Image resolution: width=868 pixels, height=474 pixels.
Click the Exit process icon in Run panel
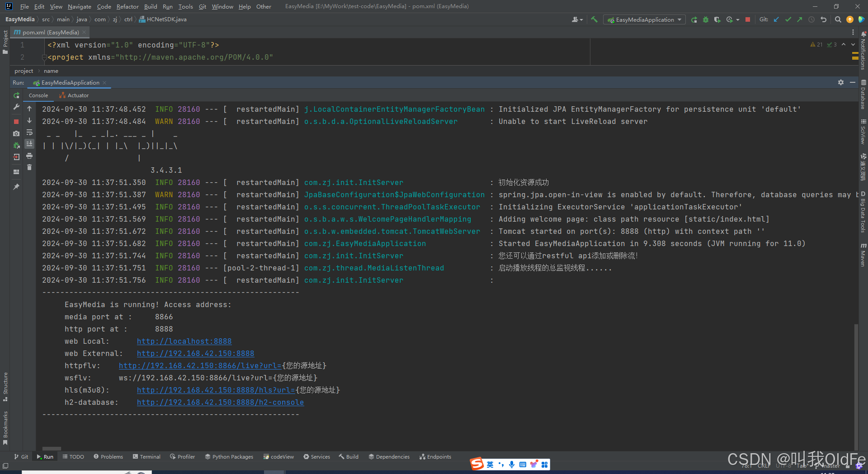(16, 157)
